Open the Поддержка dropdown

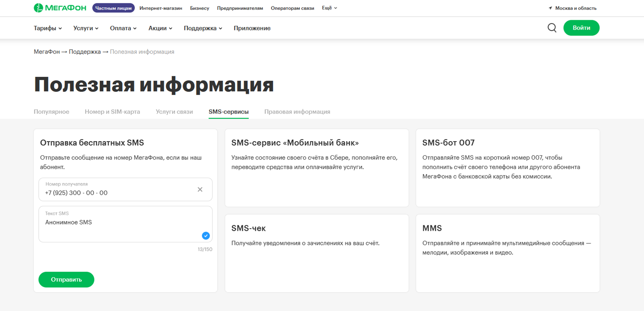203,28
